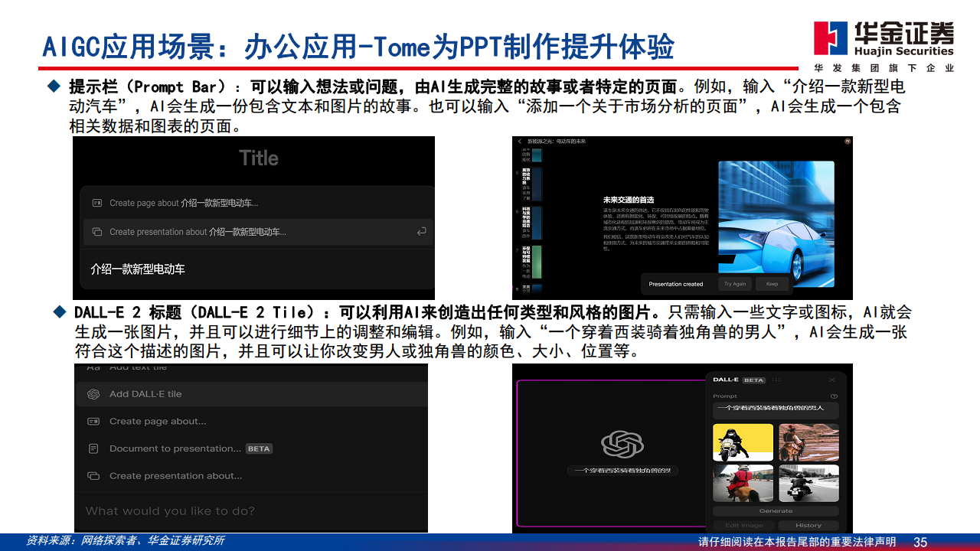
Task: Choose the lower 'Create presentation about...' command
Action: [251, 476]
